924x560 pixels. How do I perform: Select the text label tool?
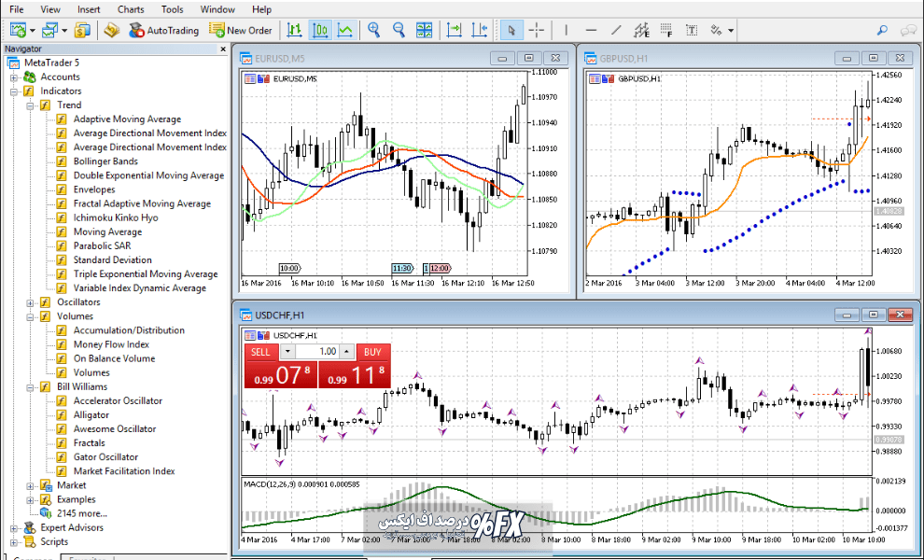point(692,30)
